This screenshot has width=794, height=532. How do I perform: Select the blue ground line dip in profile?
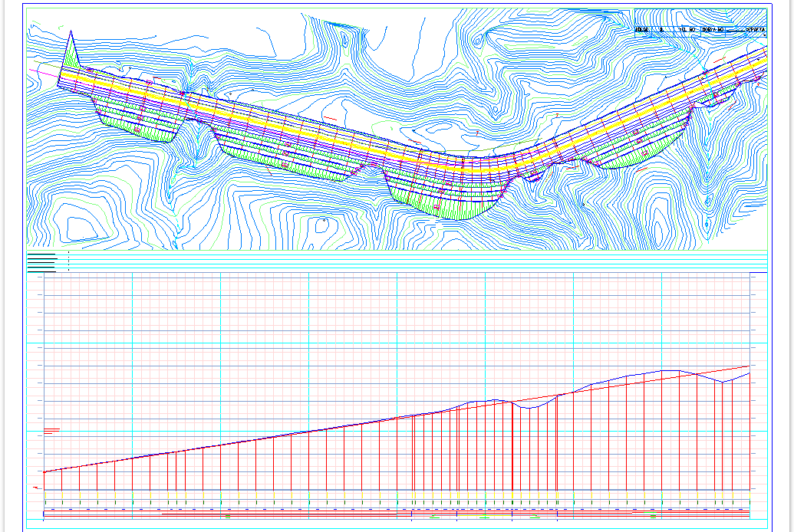529,408
